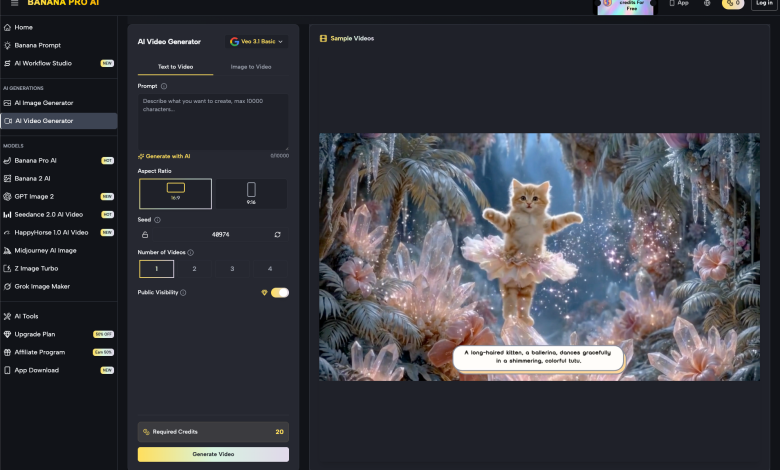Click the sample video caption text

538,357
